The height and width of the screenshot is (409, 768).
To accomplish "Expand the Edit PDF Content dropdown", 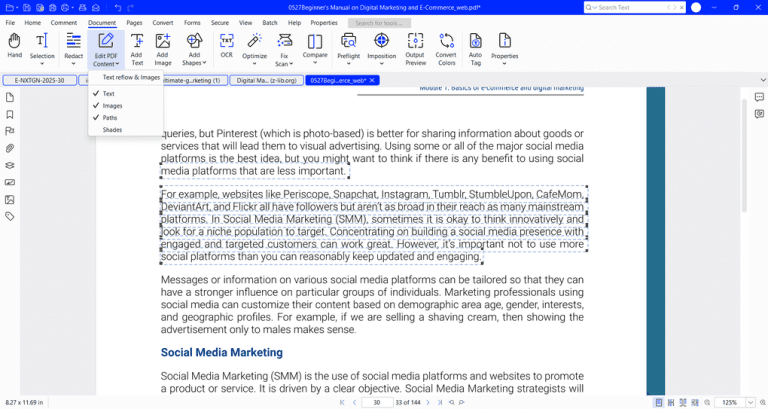I will tap(106, 49).
